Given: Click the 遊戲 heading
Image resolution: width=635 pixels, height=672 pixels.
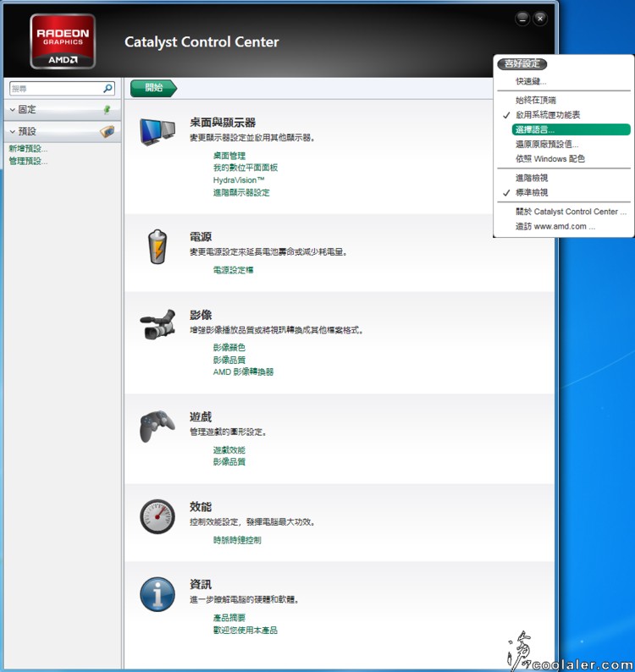Looking at the screenshot, I should pos(201,417).
